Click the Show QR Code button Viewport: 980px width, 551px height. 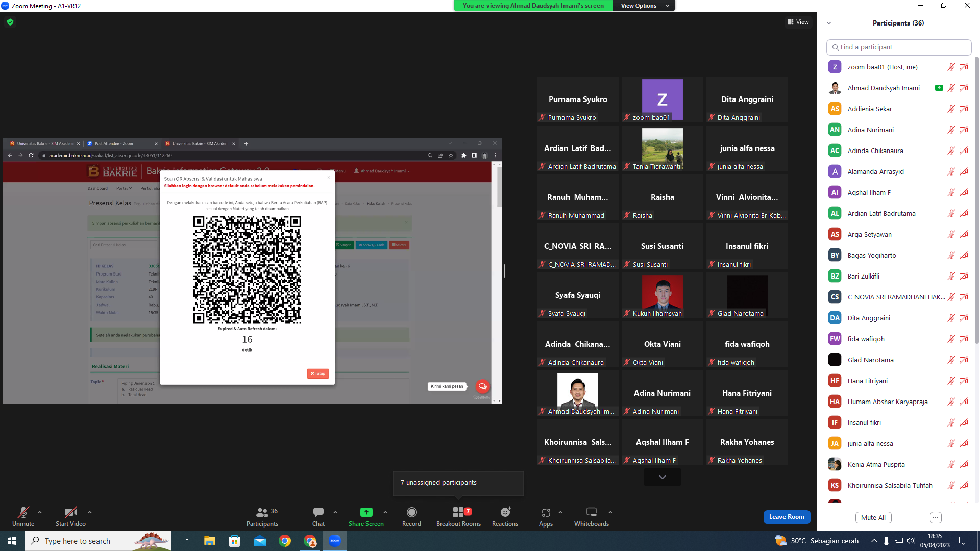372,245
